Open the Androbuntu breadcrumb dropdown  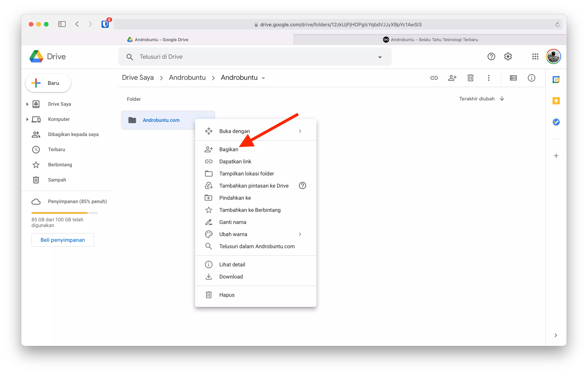[264, 78]
